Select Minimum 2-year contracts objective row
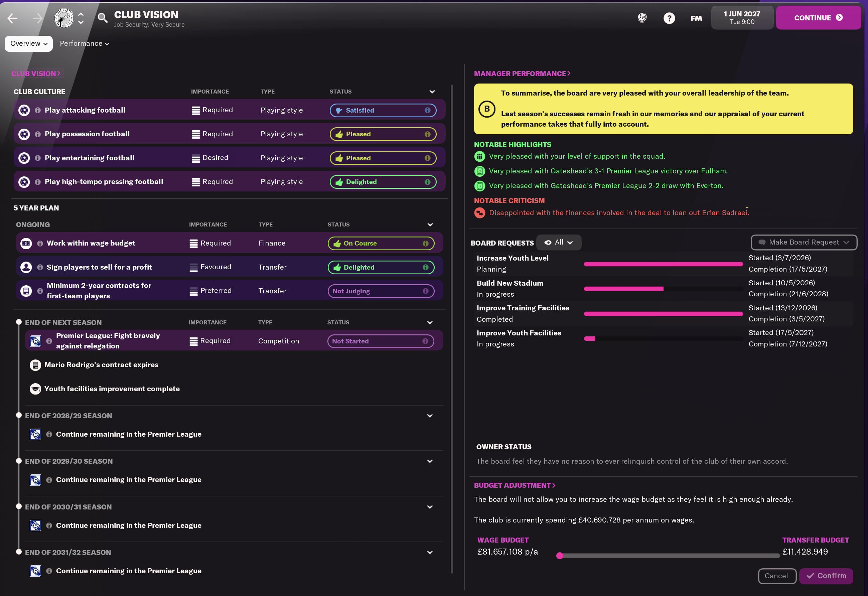Image resolution: width=868 pixels, height=596 pixels. coord(229,291)
